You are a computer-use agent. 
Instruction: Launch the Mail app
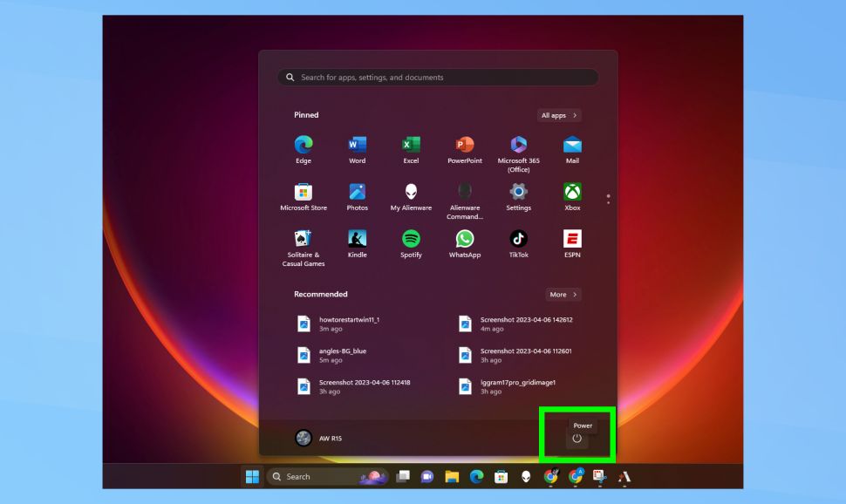click(x=572, y=149)
